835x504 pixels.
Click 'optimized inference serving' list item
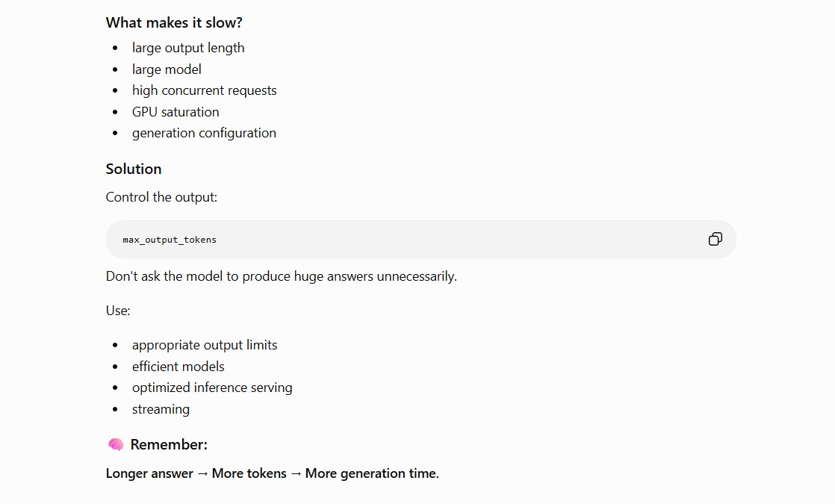click(212, 388)
